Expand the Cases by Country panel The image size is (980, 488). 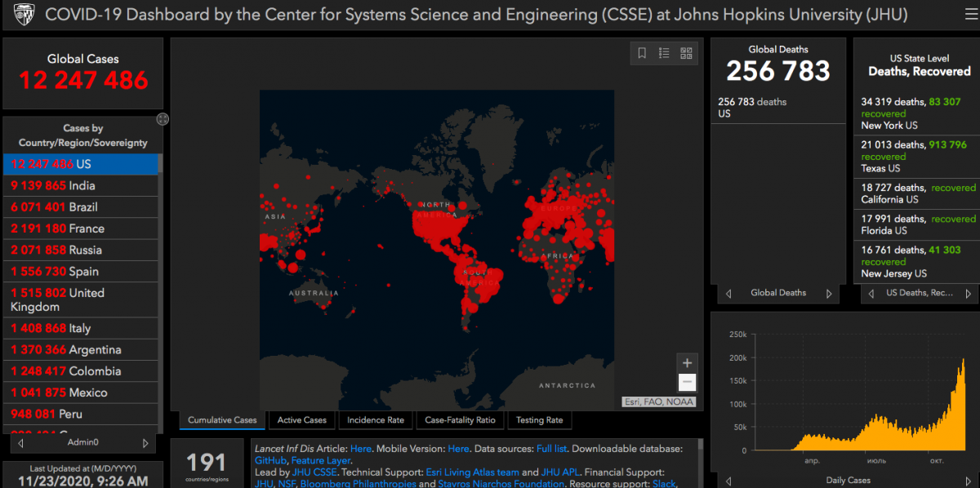pos(163,119)
